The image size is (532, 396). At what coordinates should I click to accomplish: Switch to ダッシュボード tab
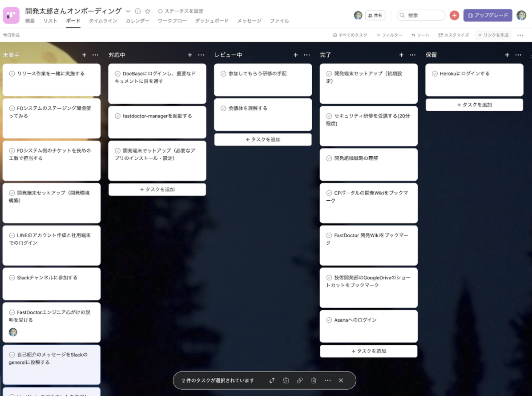tap(212, 21)
